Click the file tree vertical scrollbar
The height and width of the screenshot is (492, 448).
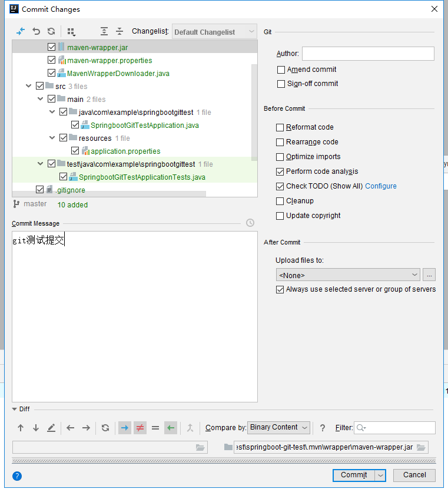click(254, 113)
